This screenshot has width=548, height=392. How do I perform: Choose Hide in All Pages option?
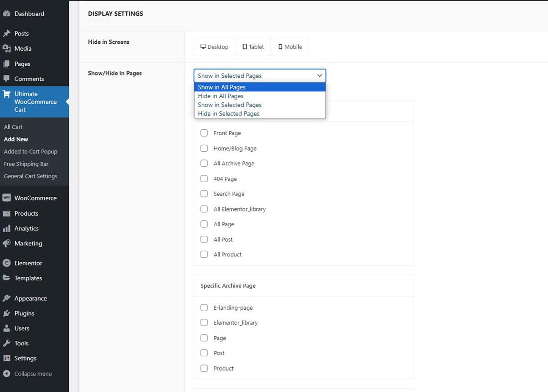260,96
